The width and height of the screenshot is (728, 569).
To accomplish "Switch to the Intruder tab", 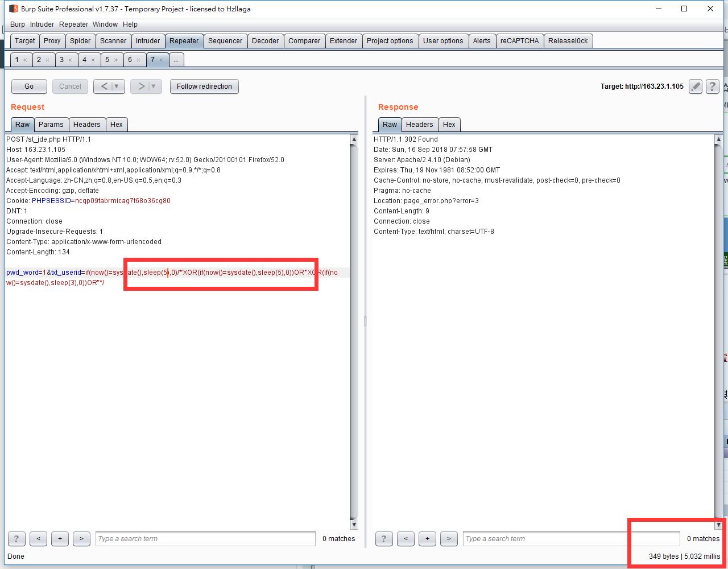I will 148,41.
